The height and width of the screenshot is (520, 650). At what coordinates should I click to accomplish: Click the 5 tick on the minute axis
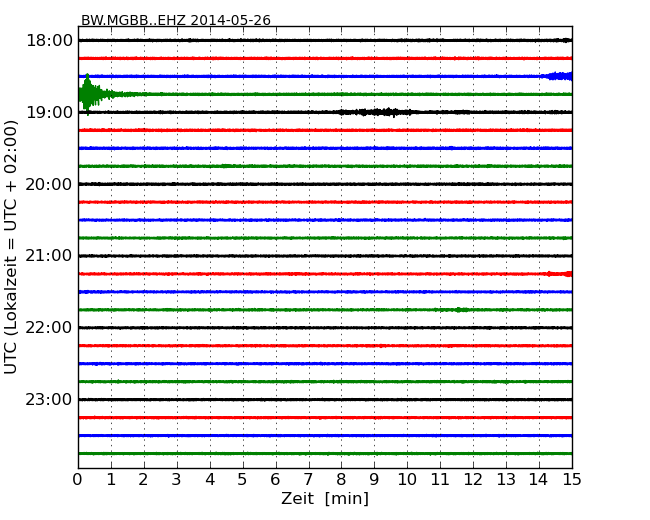pyautogui.click(x=243, y=479)
